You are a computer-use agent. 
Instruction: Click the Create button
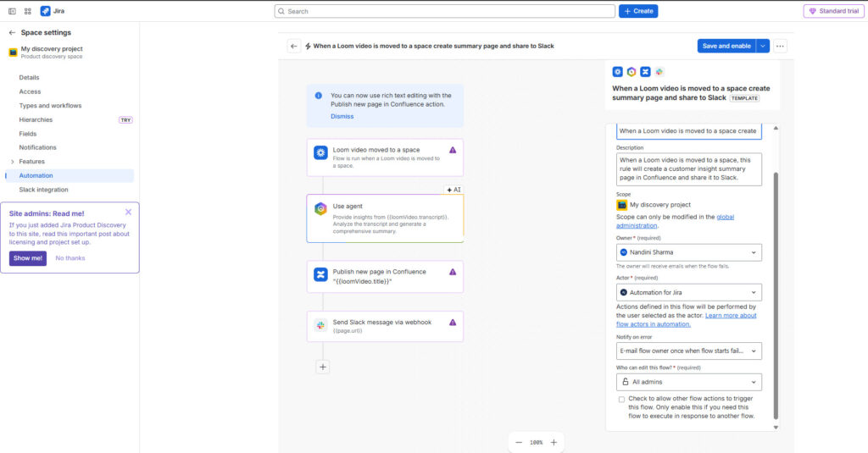[x=638, y=11]
